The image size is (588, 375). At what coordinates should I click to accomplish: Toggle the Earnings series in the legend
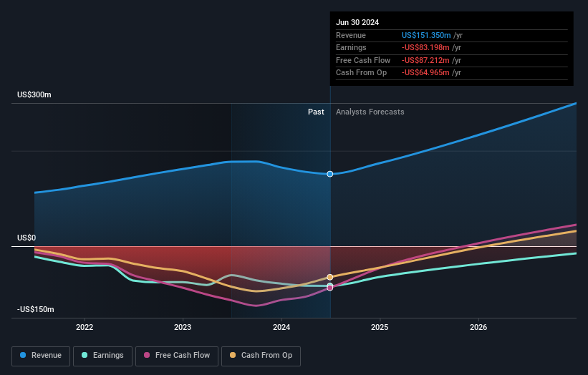click(102, 356)
